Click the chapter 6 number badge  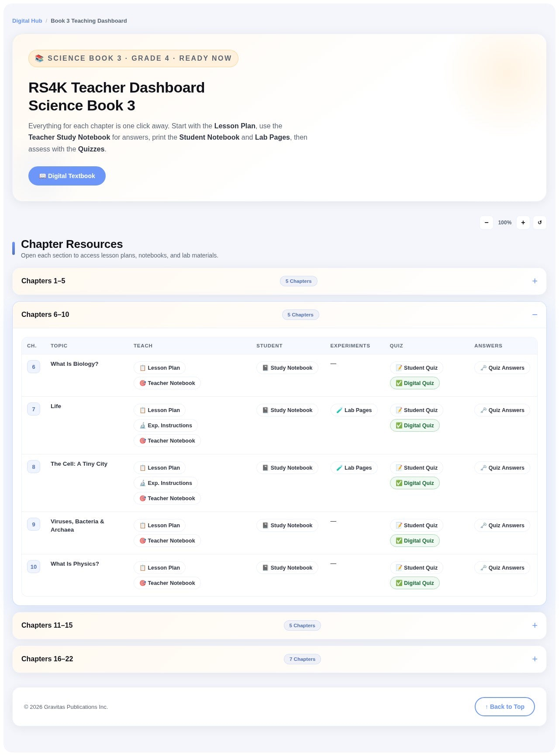point(34,367)
